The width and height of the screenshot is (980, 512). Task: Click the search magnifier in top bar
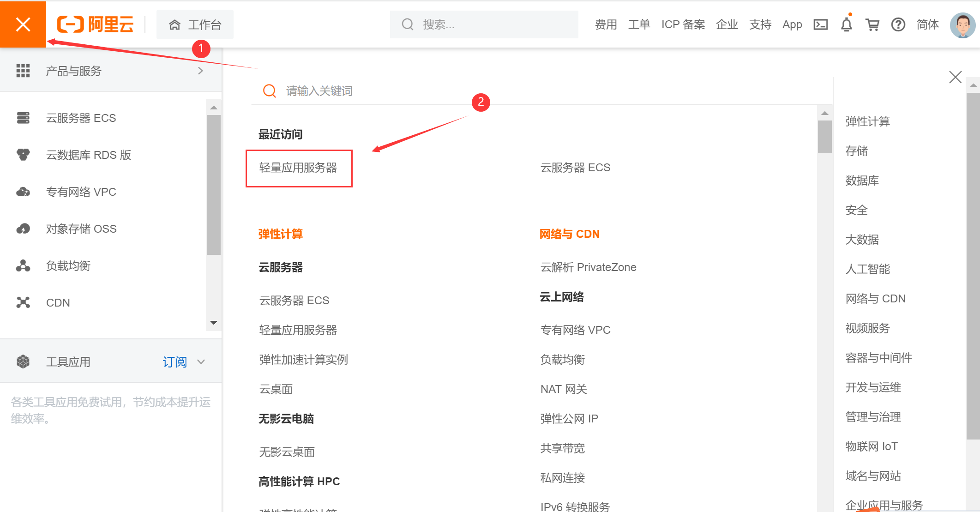pyautogui.click(x=407, y=24)
